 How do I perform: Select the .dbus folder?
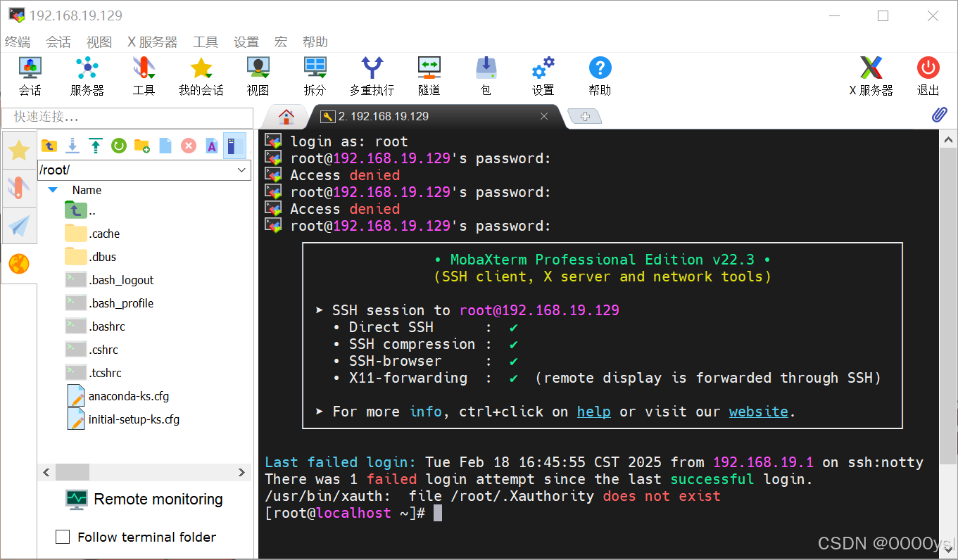pyautogui.click(x=90, y=257)
